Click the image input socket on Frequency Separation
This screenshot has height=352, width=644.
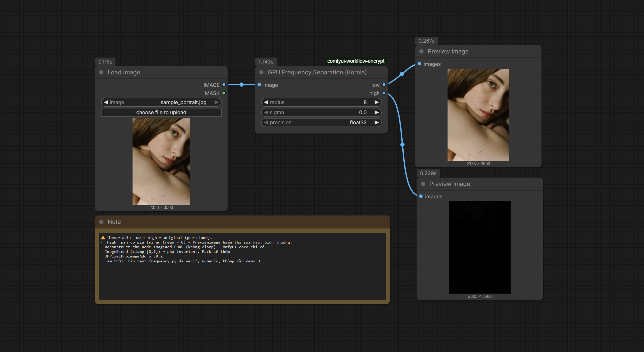(x=259, y=85)
